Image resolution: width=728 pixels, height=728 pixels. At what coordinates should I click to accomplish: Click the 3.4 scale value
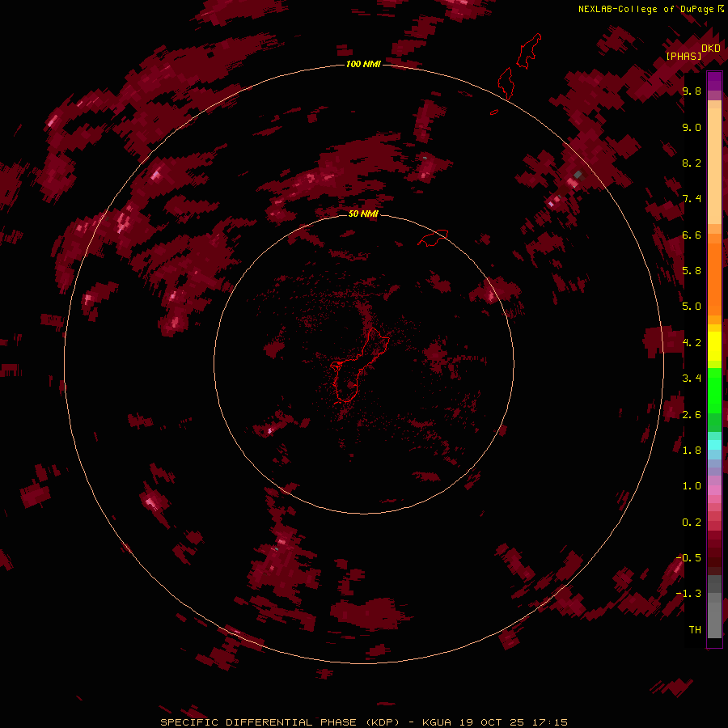tap(692, 379)
